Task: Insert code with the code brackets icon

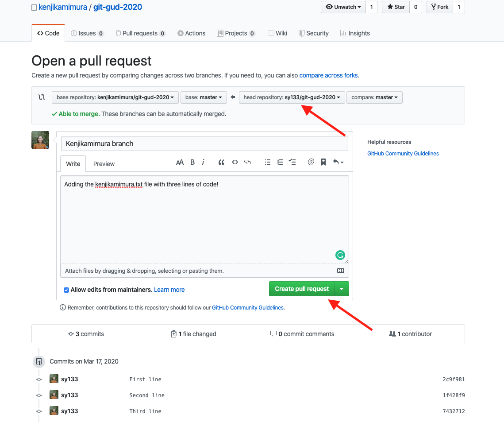Action: click(235, 162)
